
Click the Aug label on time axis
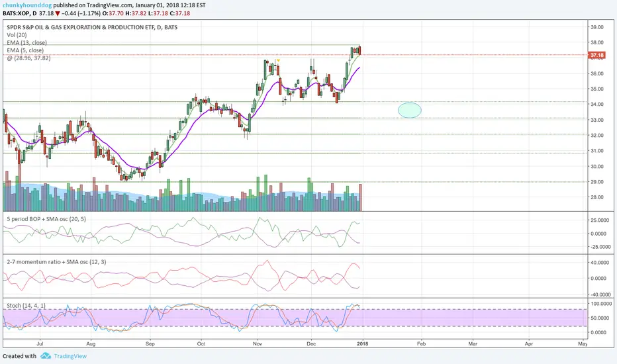91,343
